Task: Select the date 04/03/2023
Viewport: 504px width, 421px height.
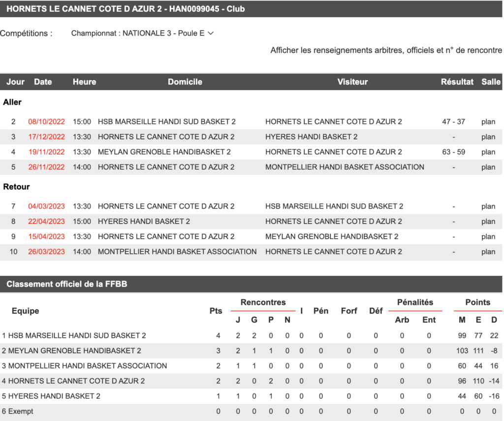Action: pos(47,206)
